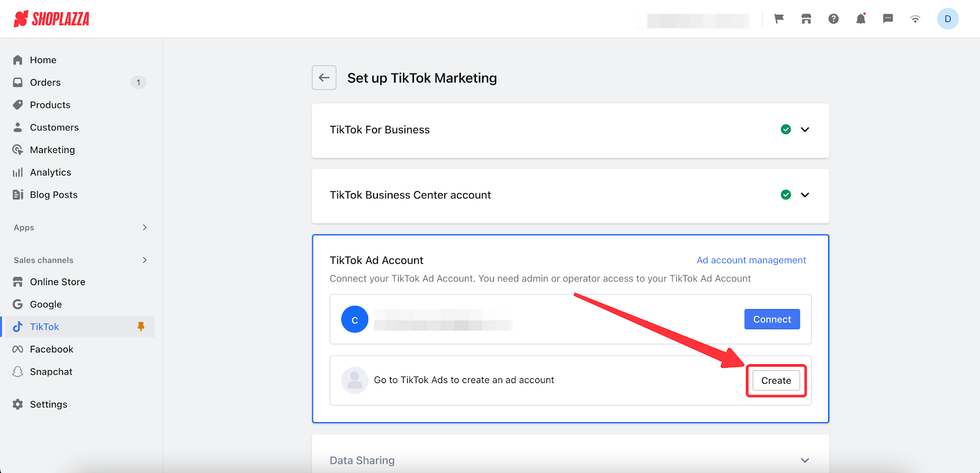Open the notifications bell
Screen dimensions: 980x473
[861, 19]
